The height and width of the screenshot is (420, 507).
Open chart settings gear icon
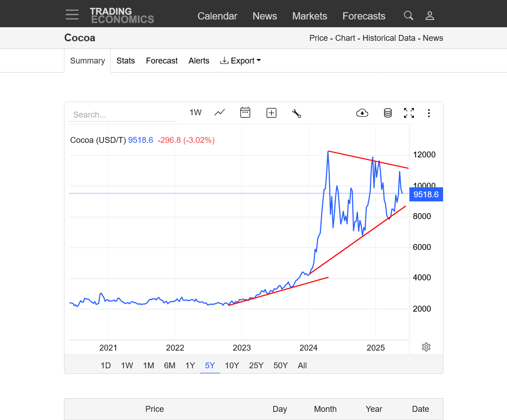(426, 347)
